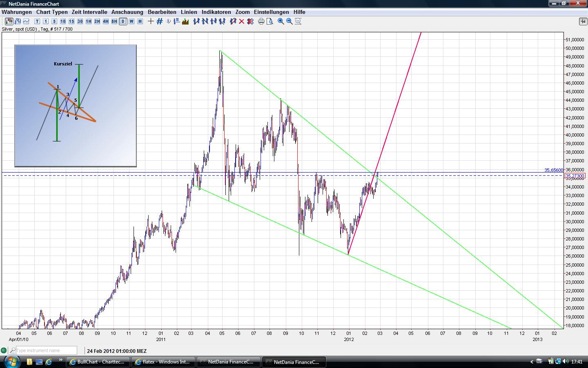Click the zoom out magnifier icon
The image size is (588, 368).
point(290,21)
